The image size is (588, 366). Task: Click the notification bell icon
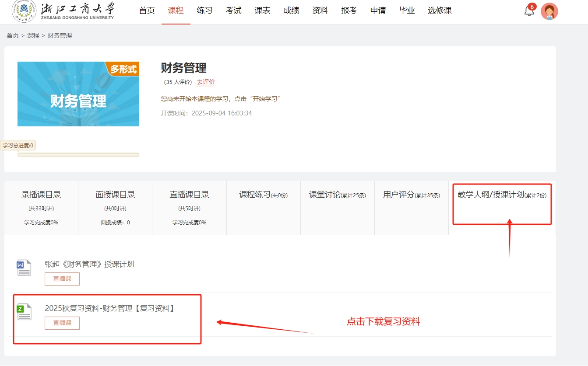[x=529, y=11]
